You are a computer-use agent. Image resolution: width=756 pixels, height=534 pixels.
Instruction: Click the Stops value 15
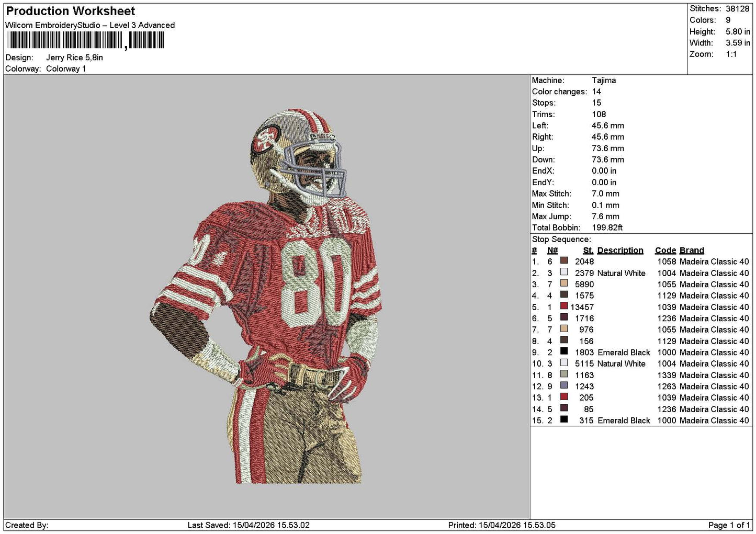pos(596,103)
